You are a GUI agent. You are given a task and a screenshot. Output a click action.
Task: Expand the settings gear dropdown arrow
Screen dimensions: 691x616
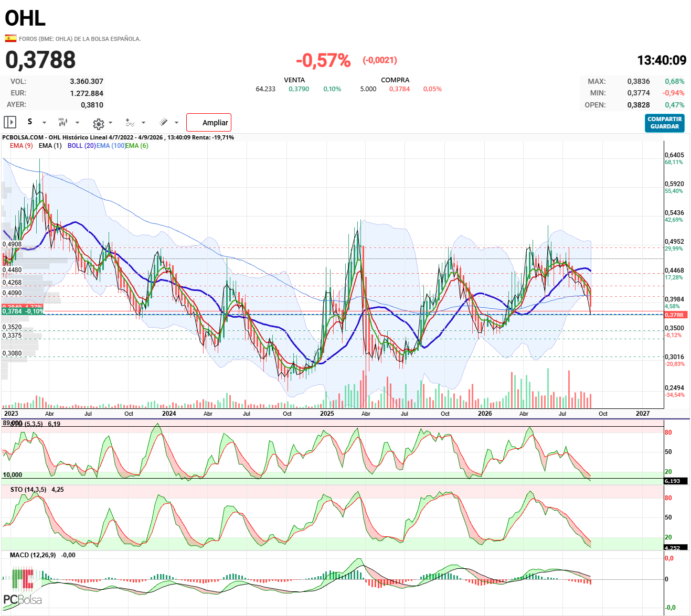[110, 123]
